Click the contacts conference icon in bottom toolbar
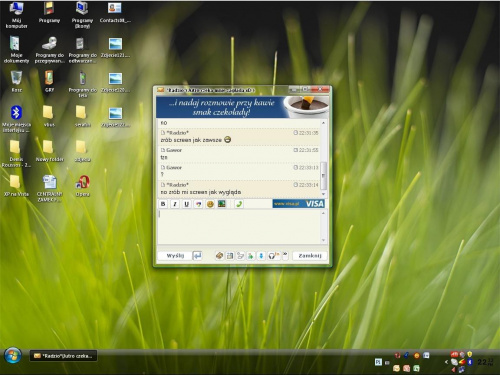Screen dimensions: 500x375 [x=240, y=256]
